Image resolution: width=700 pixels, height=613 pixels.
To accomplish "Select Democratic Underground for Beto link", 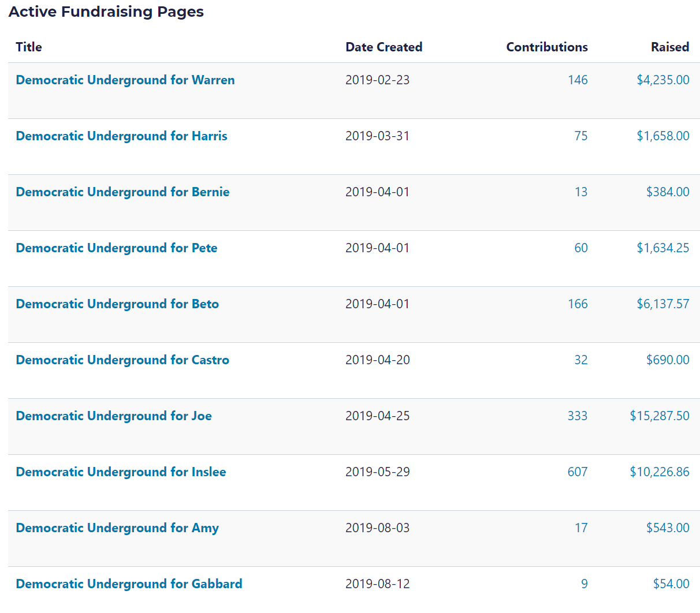I will tap(117, 304).
